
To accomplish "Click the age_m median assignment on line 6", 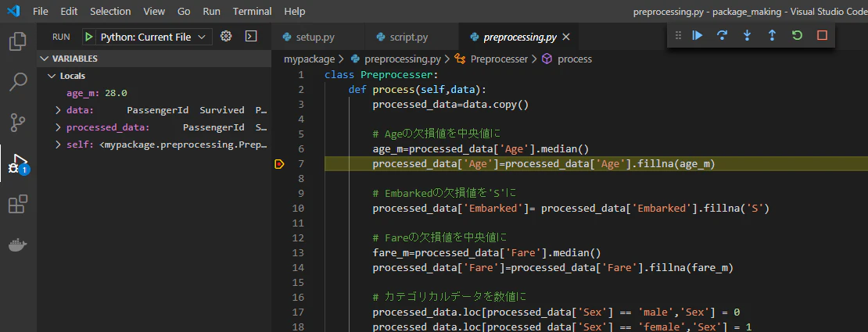I will pyautogui.click(x=480, y=149).
